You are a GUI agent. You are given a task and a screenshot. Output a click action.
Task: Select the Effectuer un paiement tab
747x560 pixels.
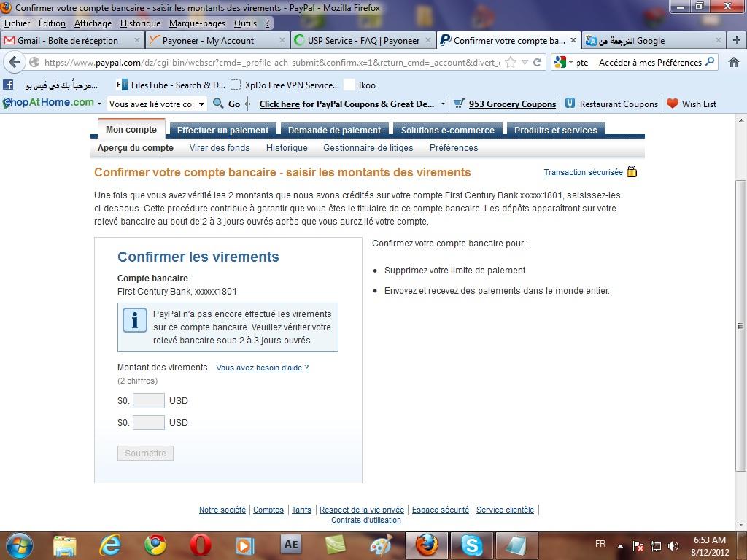coord(222,131)
